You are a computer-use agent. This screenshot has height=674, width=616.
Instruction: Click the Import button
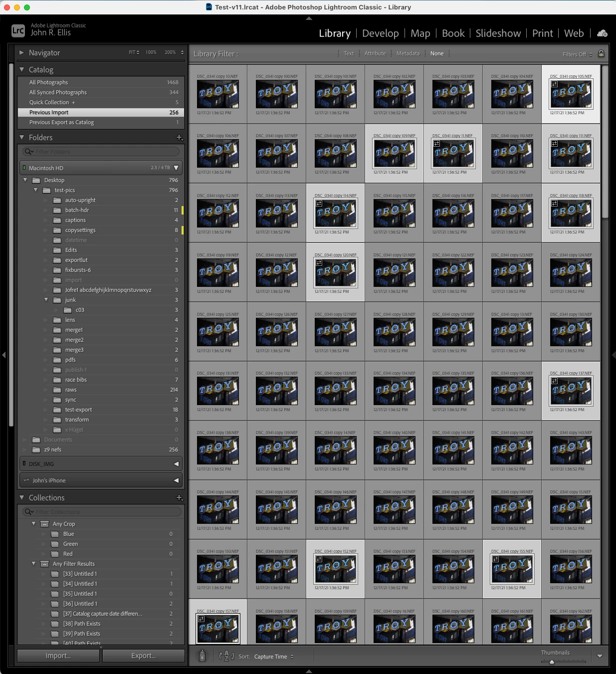pos(58,656)
